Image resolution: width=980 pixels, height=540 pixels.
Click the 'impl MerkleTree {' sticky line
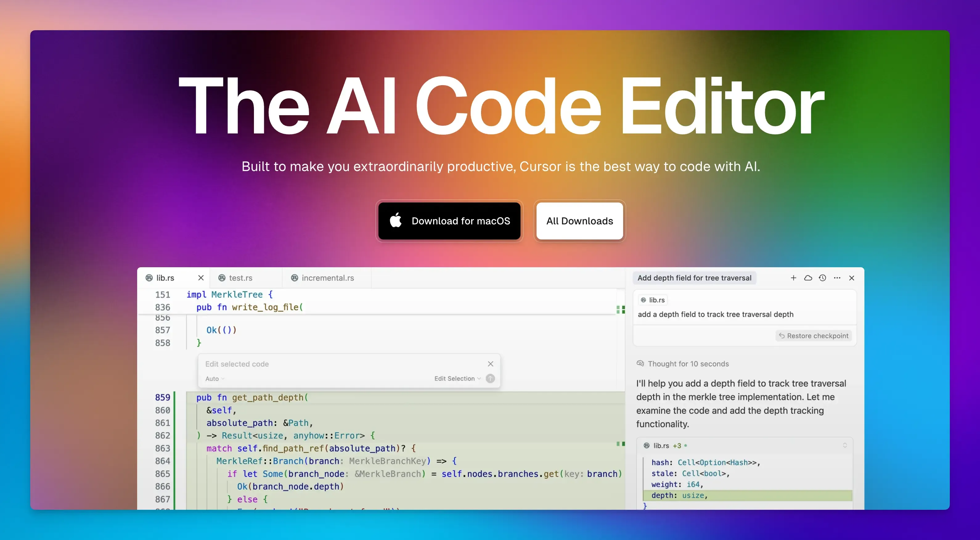pyautogui.click(x=230, y=295)
